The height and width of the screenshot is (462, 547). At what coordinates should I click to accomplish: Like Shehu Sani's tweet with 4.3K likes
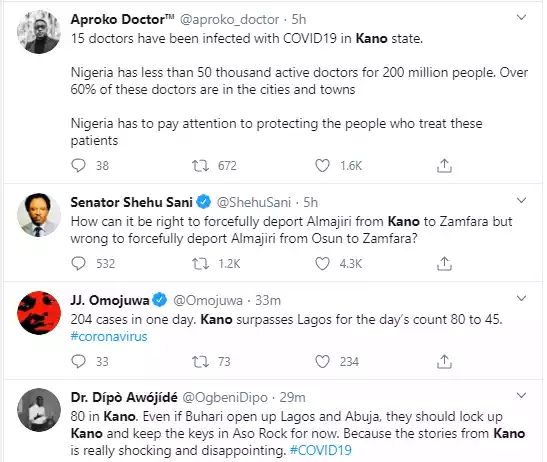(x=322, y=263)
